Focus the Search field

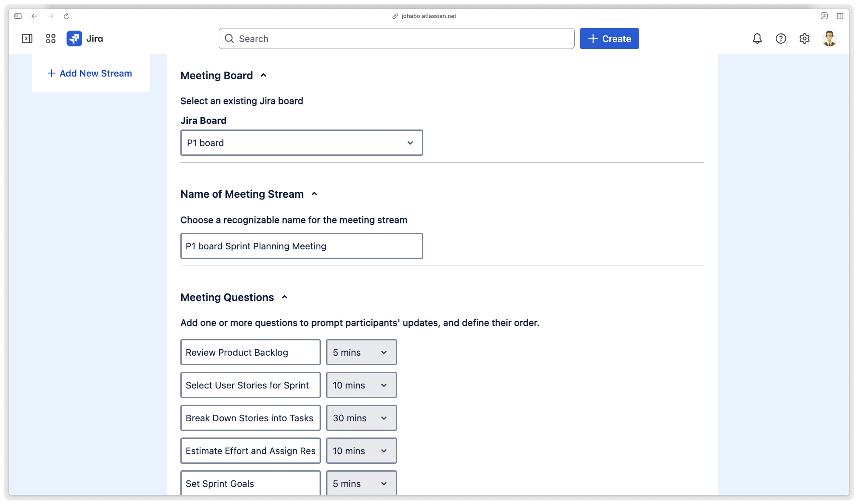tap(397, 38)
